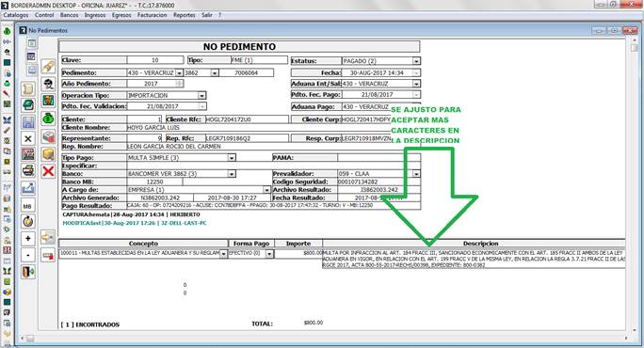Image resolution: width=644 pixels, height=348 pixels.
Task: Expand the Operacion Tipo IMPORTACION dropdown
Action: click(x=201, y=95)
